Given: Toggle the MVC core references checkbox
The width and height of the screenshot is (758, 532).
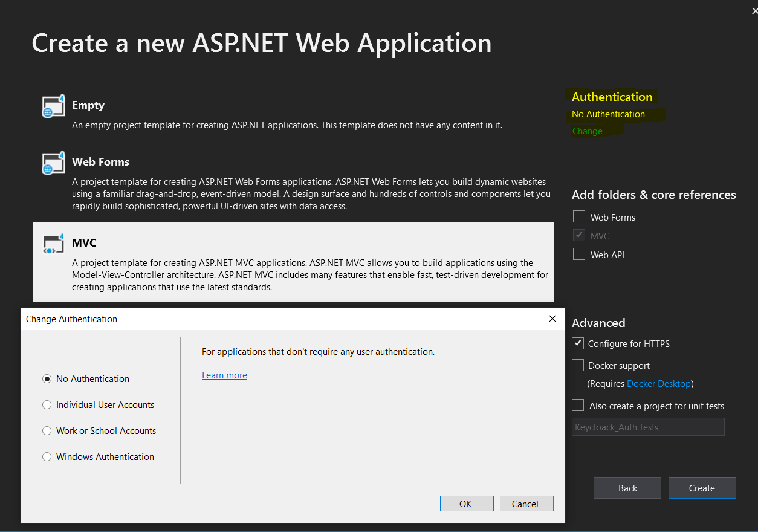Looking at the screenshot, I should [579, 235].
